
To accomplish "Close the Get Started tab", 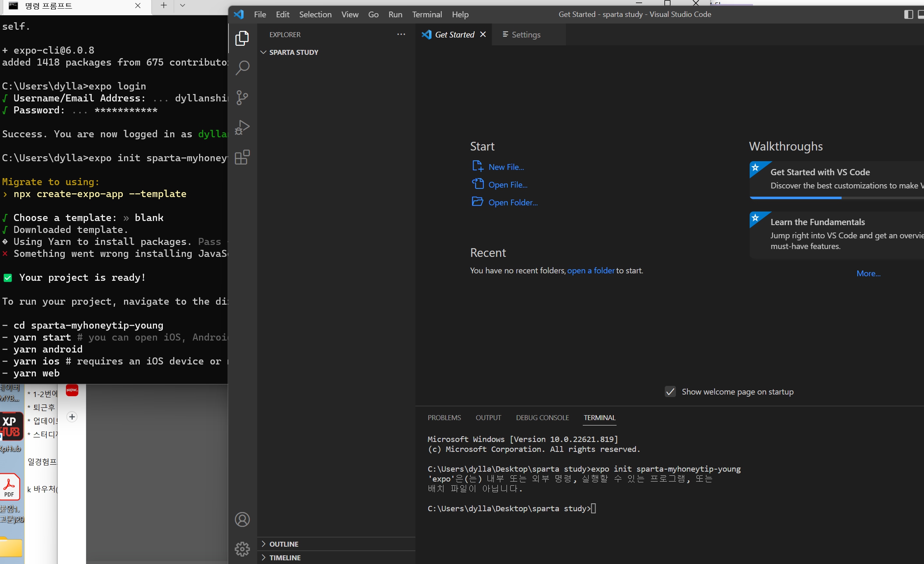I will (483, 35).
